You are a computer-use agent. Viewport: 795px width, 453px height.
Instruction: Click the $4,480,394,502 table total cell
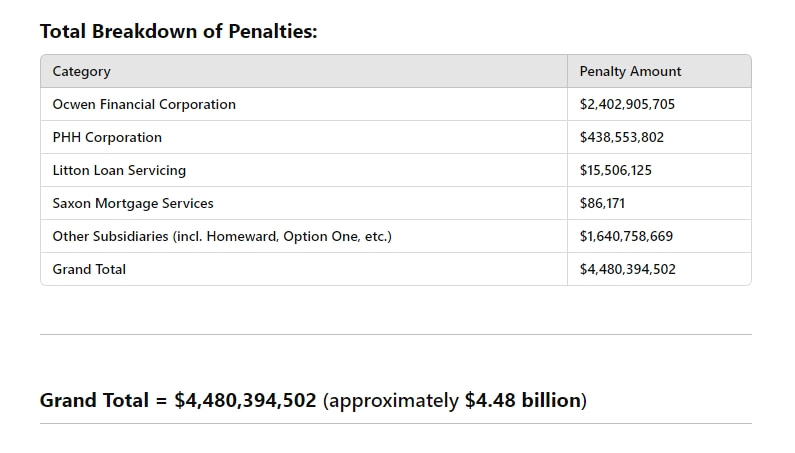pos(659,269)
